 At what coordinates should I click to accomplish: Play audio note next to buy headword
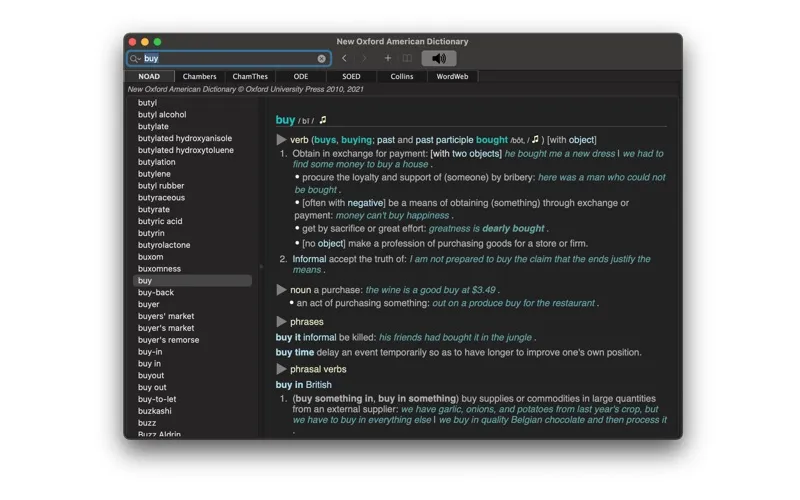coord(322,120)
